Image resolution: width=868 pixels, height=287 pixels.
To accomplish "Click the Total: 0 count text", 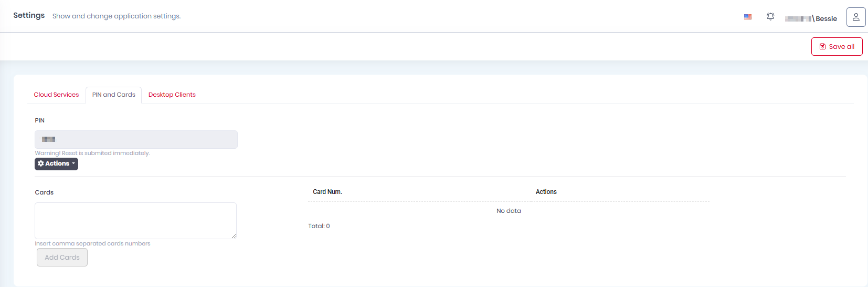I will (319, 227).
